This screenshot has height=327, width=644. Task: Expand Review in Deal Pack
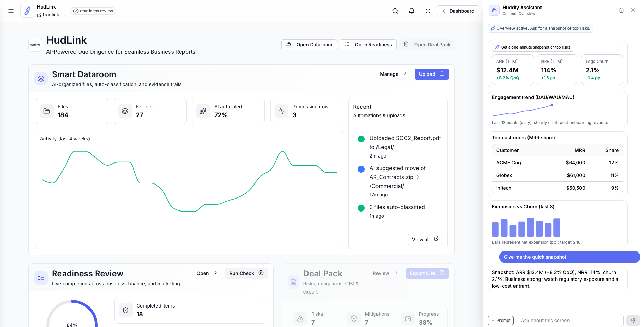coord(385,273)
